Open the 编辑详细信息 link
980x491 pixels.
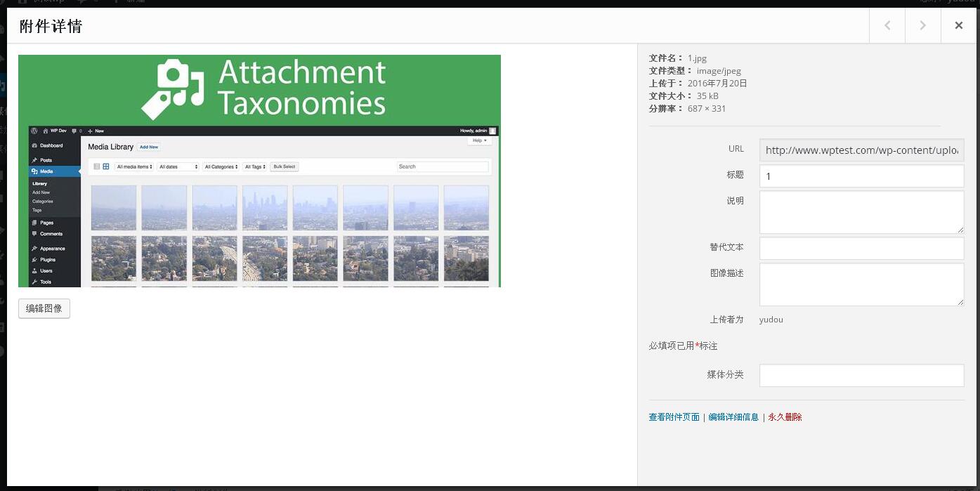[733, 417]
